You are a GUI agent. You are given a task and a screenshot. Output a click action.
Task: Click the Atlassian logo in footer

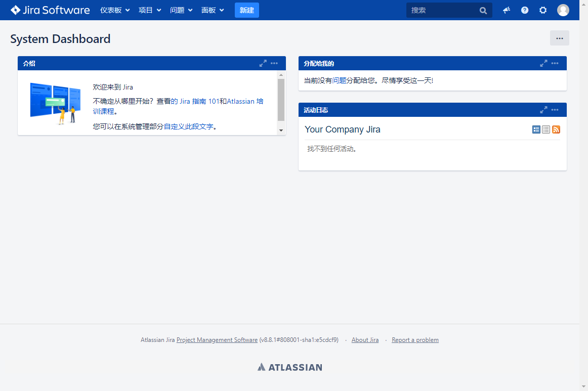click(x=290, y=367)
